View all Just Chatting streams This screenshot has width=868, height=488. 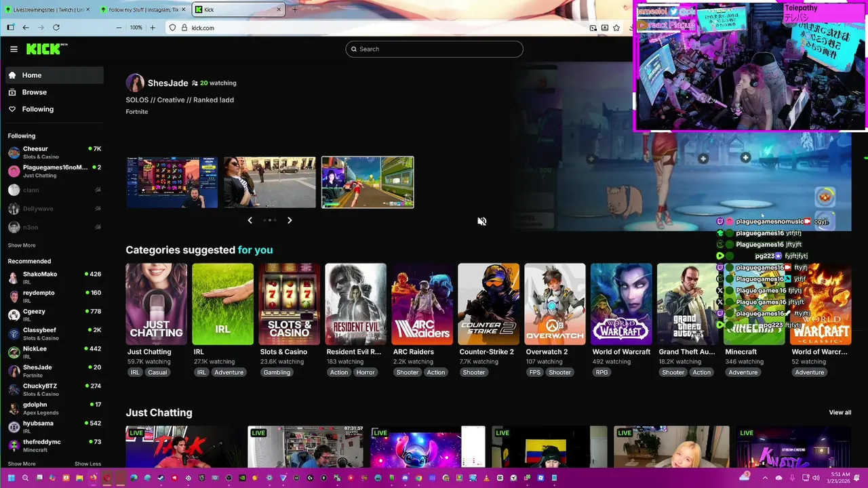click(x=840, y=412)
